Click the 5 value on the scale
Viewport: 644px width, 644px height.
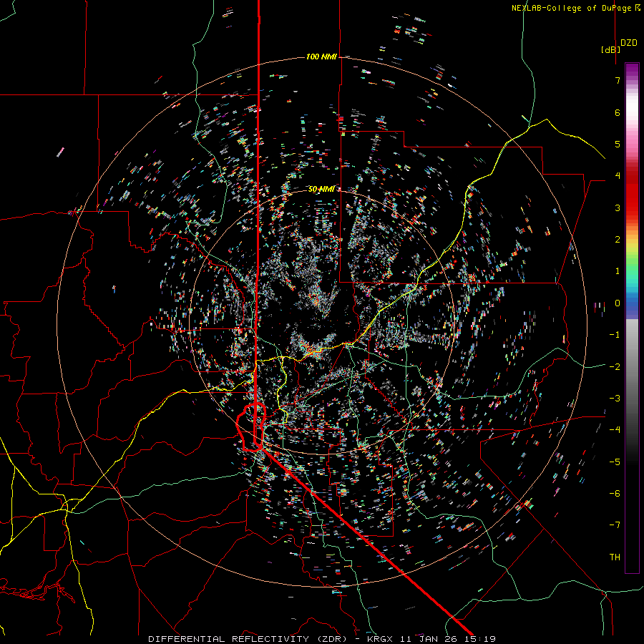pos(618,144)
